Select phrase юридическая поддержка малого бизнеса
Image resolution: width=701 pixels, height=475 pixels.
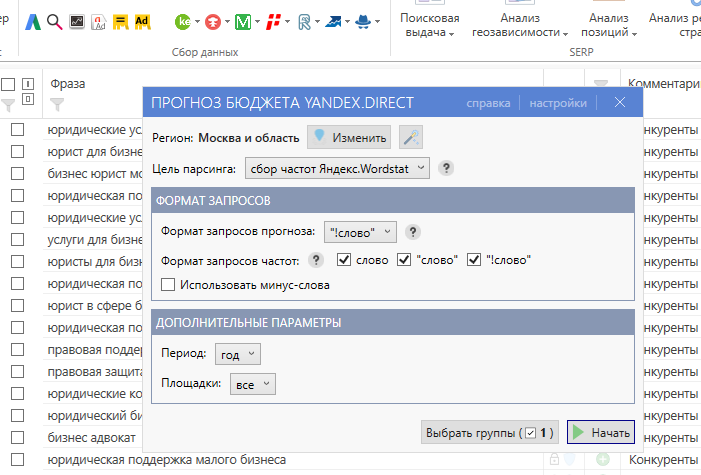(x=167, y=459)
